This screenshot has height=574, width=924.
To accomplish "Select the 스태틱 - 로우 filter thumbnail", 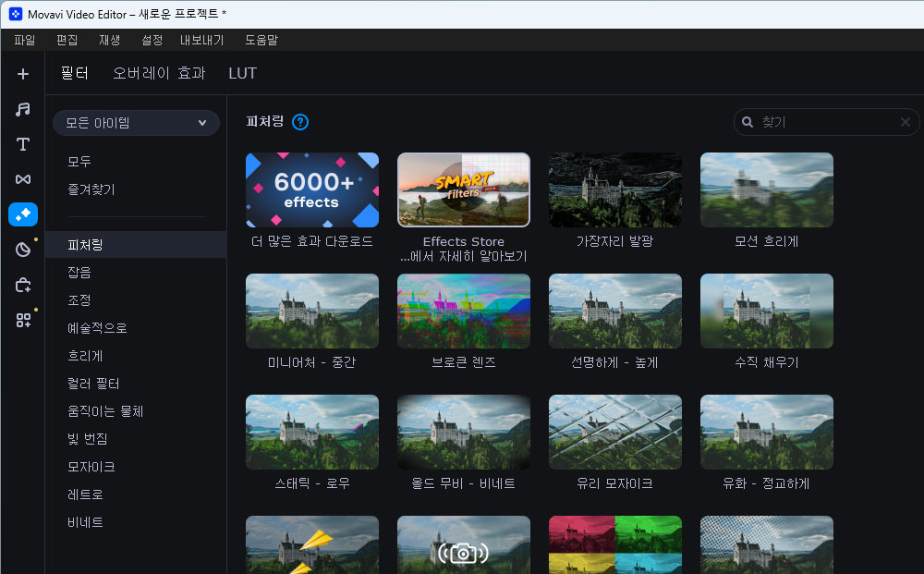I will click(312, 432).
